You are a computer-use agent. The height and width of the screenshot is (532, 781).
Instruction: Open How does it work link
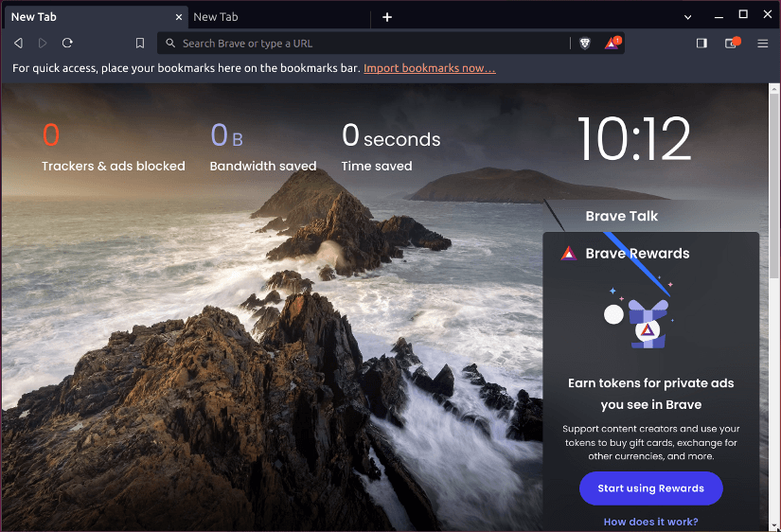pos(651,522)
